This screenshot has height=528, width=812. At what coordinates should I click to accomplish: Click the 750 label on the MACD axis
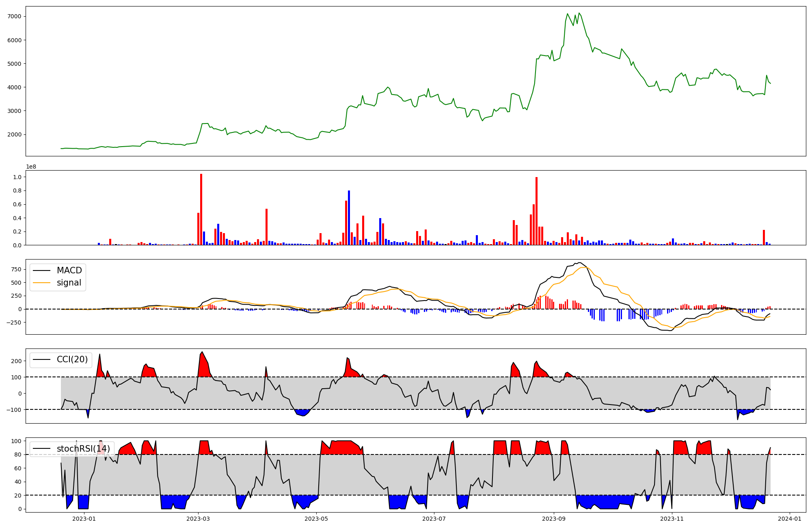pos(16,269)
